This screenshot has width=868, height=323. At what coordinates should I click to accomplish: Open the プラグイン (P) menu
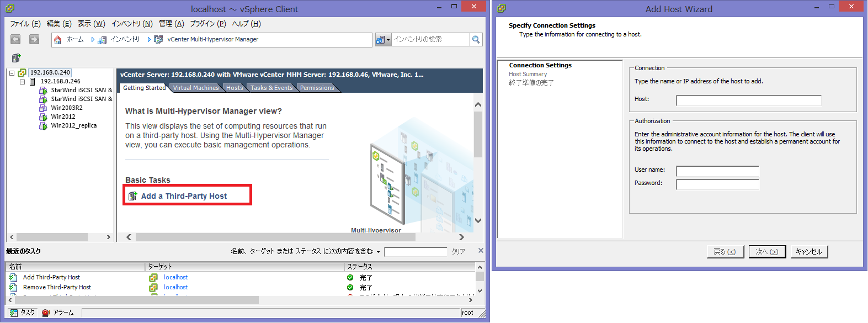point(208,24)
